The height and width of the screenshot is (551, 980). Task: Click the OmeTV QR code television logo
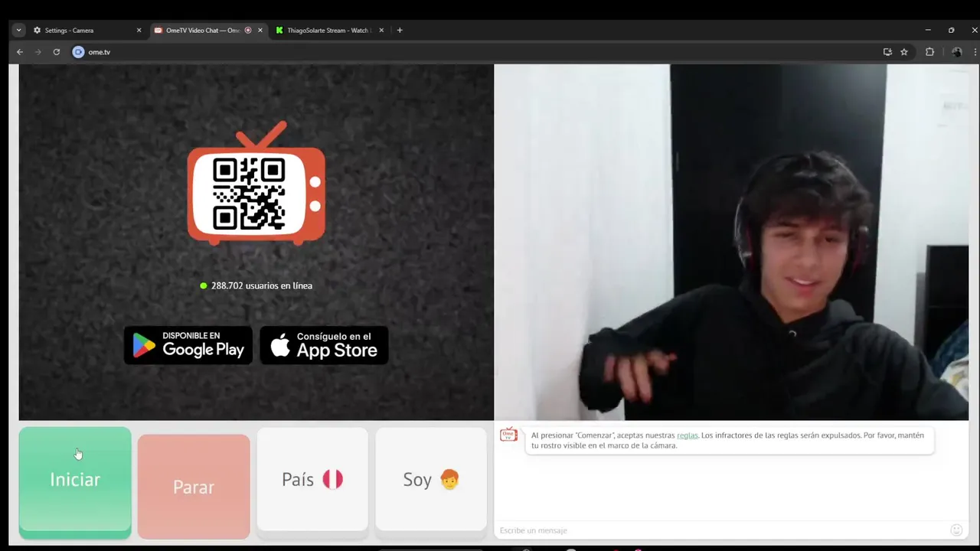click(256, 183)
